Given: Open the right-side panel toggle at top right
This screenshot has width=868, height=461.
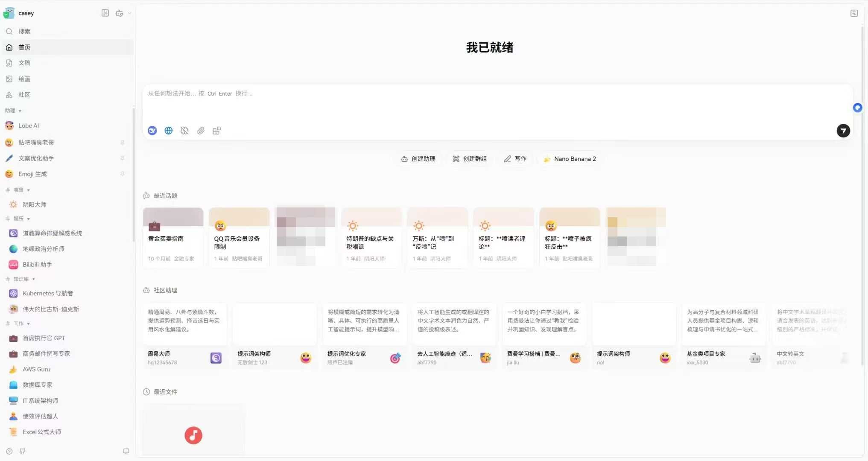Looking at the screenshot, I should click(x=854, y=13).
